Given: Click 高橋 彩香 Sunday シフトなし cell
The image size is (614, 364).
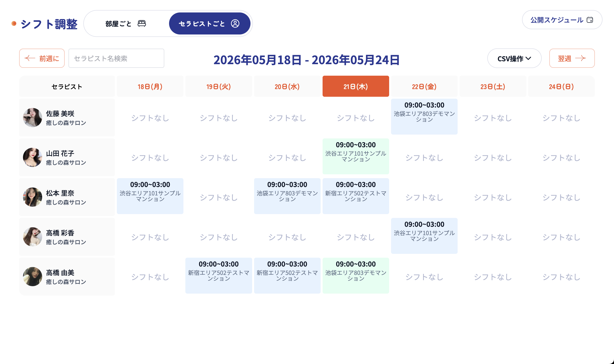Looking at the screenshot, I should (561, 237).
